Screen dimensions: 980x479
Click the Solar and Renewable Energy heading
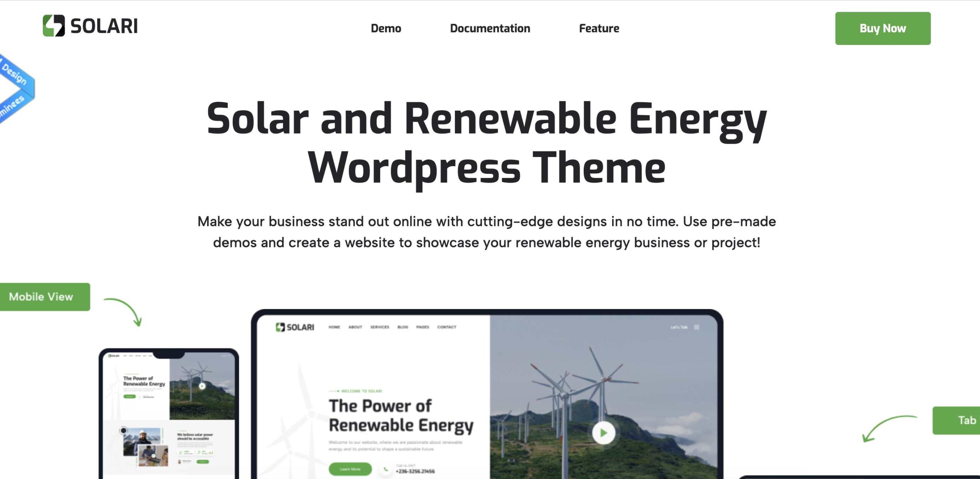pos(487,143)
